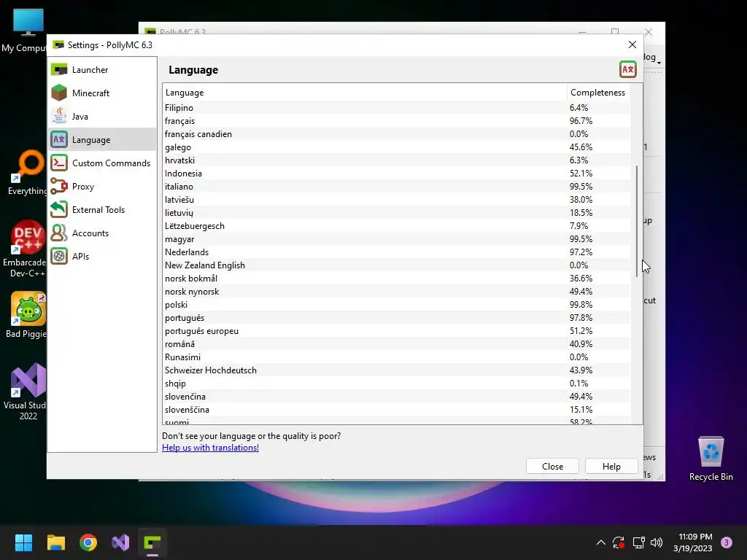
Task: Open the Windows Start menu
Action: (23, 542)
